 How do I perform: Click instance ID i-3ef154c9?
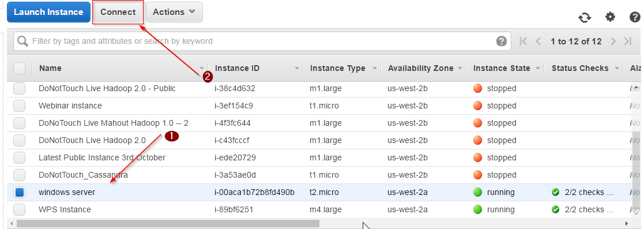tap(234, 106)
